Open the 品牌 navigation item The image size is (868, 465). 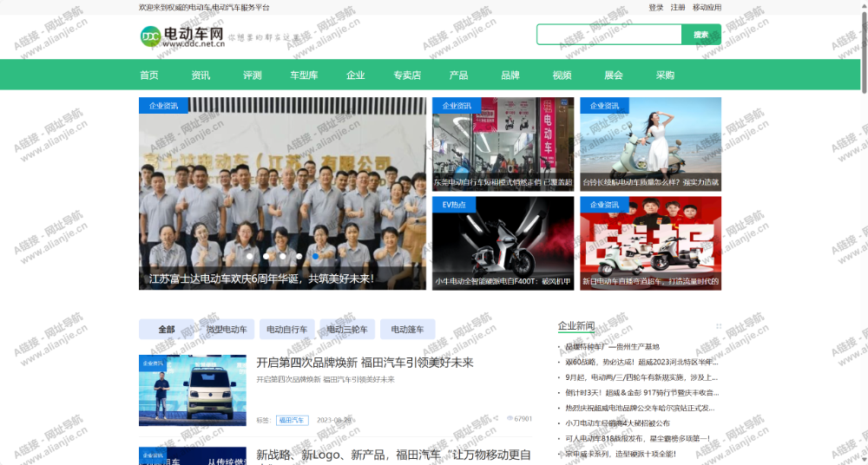coord(510,75)
